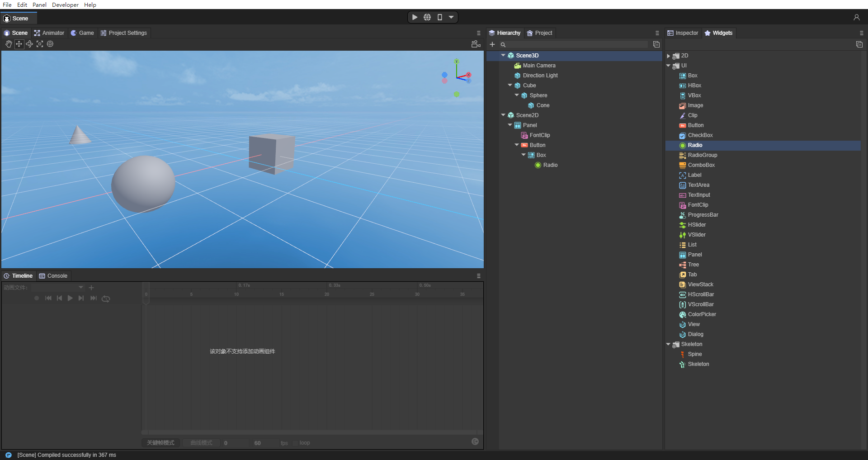Switch to the Console tab

tap(53, 276)
